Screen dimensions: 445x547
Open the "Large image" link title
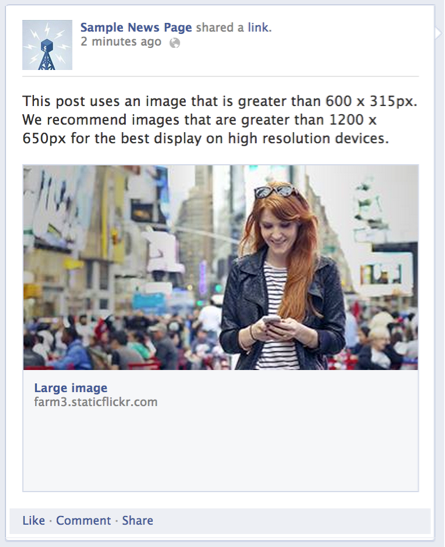pos(71,388)
